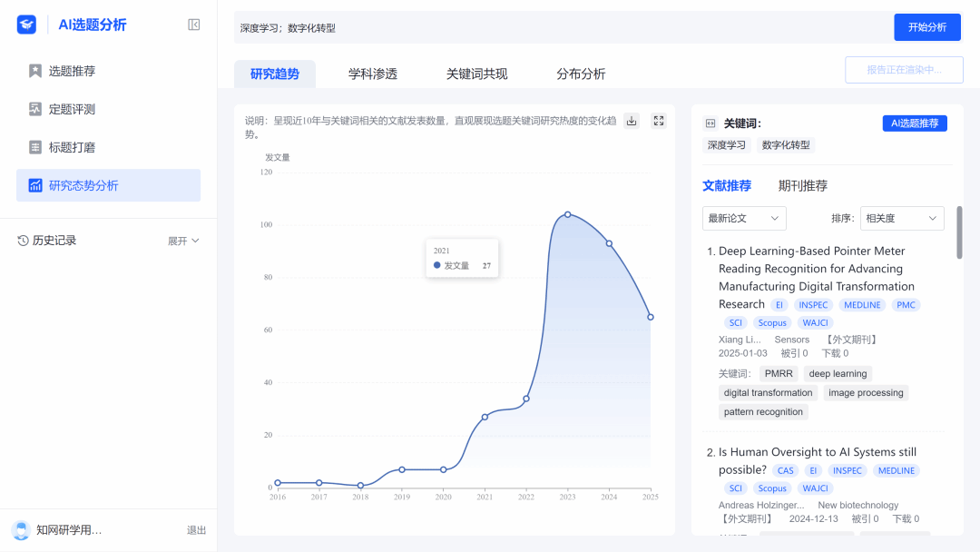This screenshot has height=552, width=980.
Task: Expand the 历史记录 section
Action: coord(183,241)
